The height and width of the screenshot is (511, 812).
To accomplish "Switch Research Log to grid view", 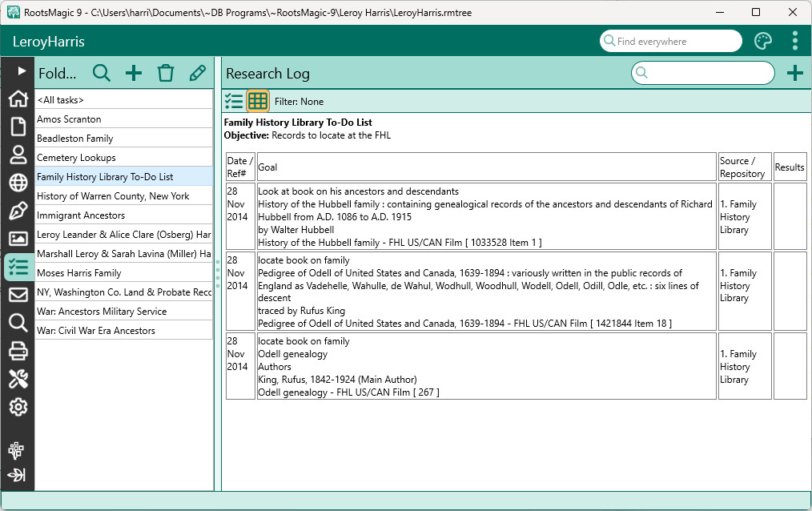I will [257, 101].
